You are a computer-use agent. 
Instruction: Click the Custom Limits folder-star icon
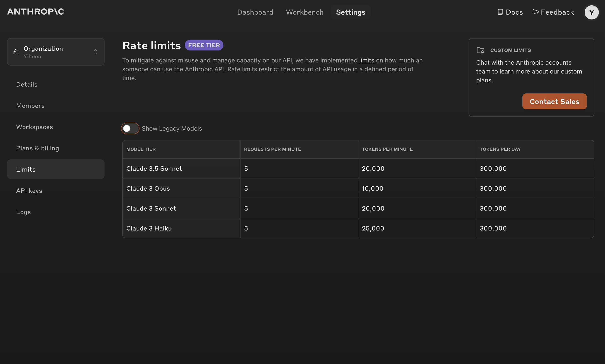point(480,50)
